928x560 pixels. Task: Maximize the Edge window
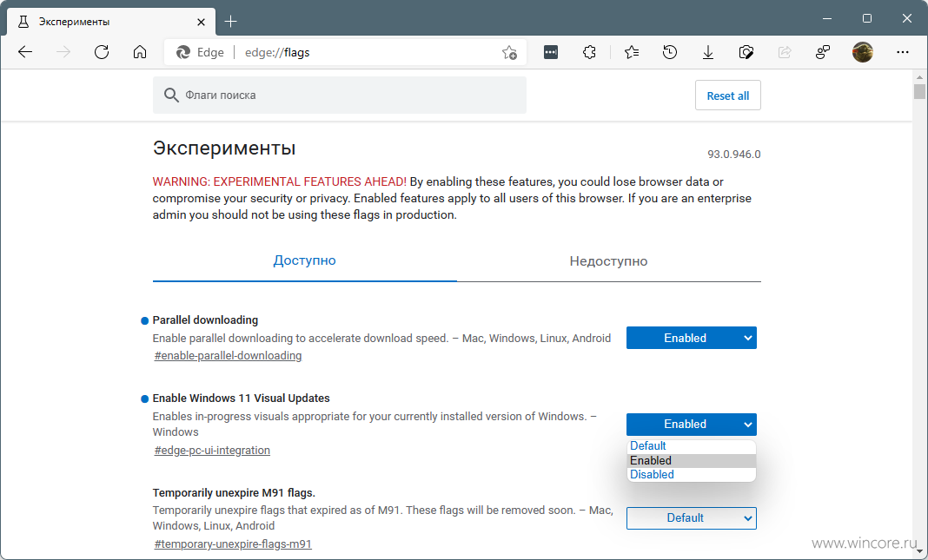point(867,19)
